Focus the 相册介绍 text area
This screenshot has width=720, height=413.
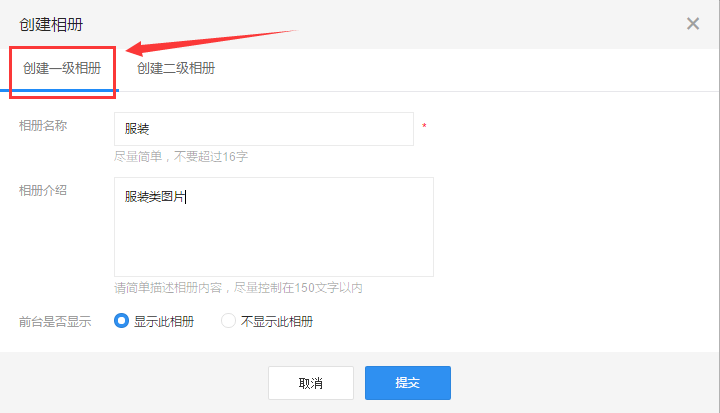pos(274,235)
